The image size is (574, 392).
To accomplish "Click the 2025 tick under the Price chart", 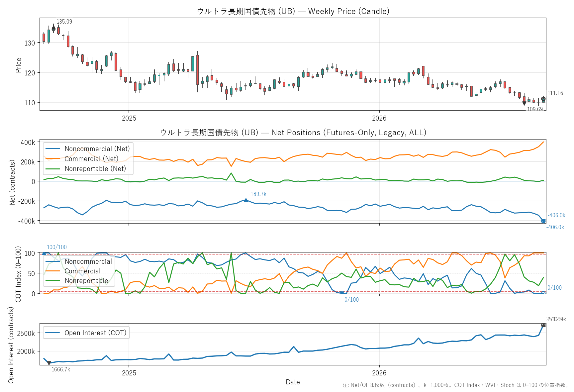I will point(129,118).
